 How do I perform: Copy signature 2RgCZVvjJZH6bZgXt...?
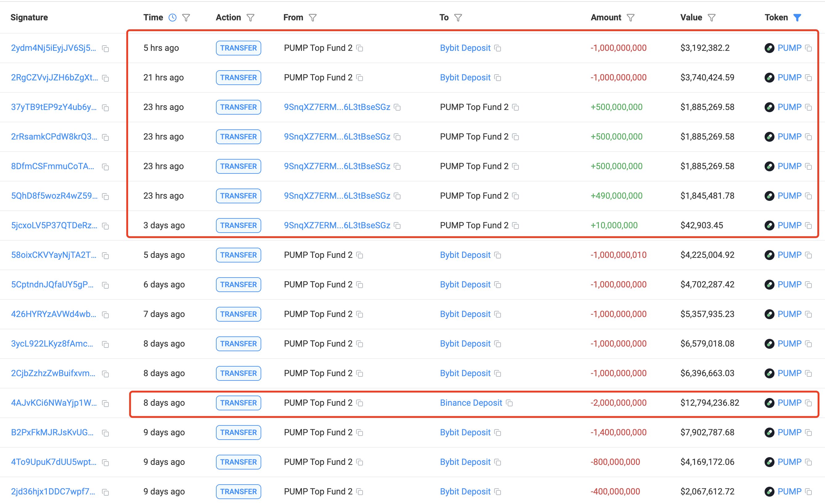[x=105, y=78]
